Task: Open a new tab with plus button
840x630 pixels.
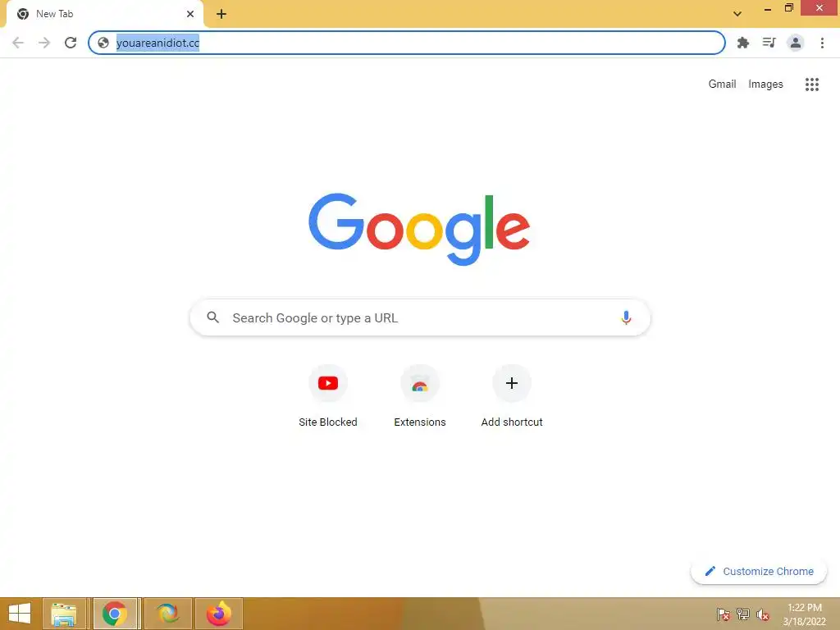Action: click(x=221, y=14)
